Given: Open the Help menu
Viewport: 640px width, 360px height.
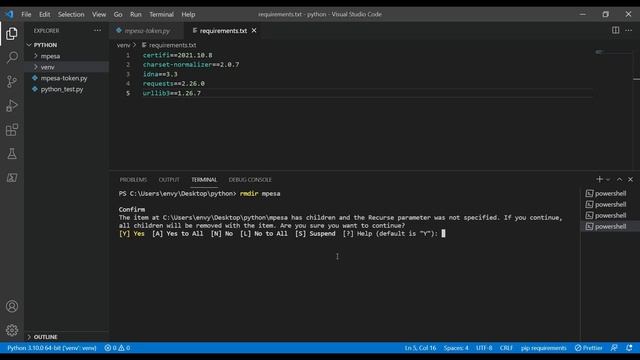Looking at the screenshot, I should click(188, 14).
